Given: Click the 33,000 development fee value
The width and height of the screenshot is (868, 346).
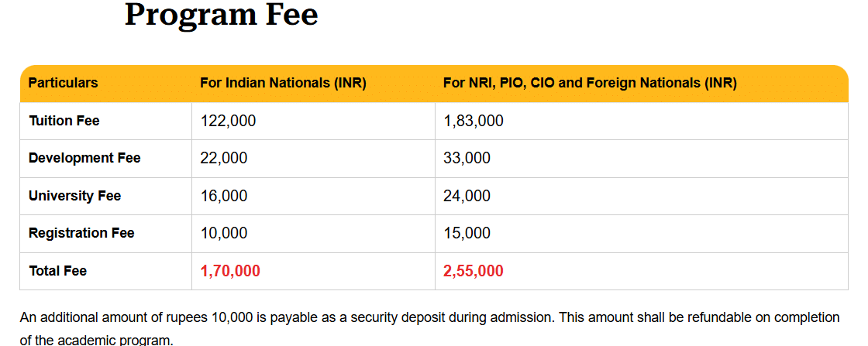Looking at the screenshot, I should point(467,158).
